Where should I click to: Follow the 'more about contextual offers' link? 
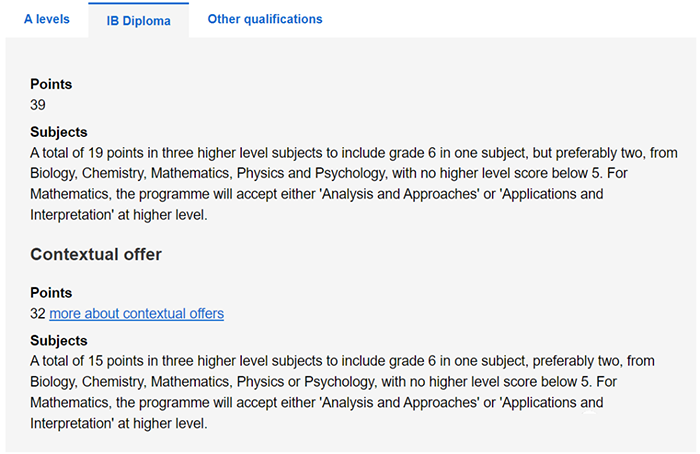(x=136, y=314)
